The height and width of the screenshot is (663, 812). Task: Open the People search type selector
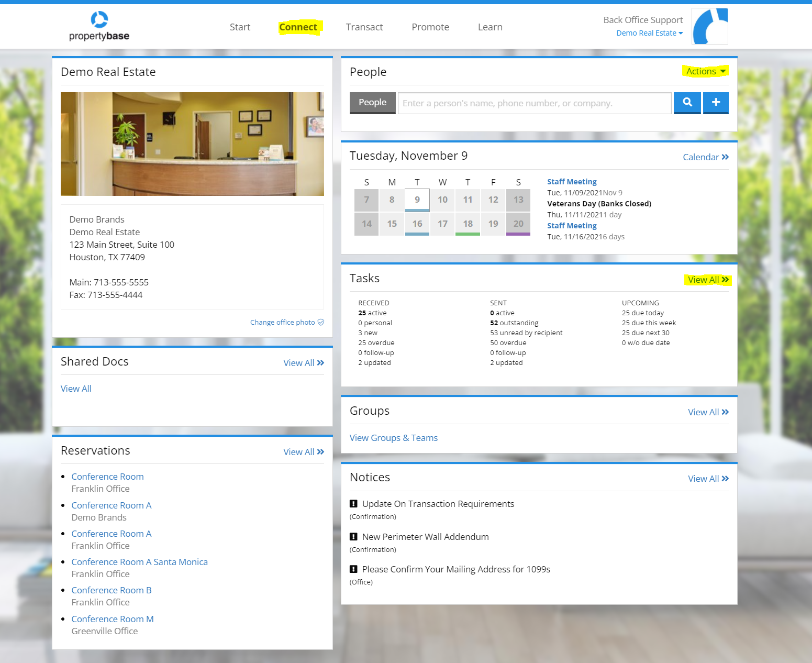point(372,103)
